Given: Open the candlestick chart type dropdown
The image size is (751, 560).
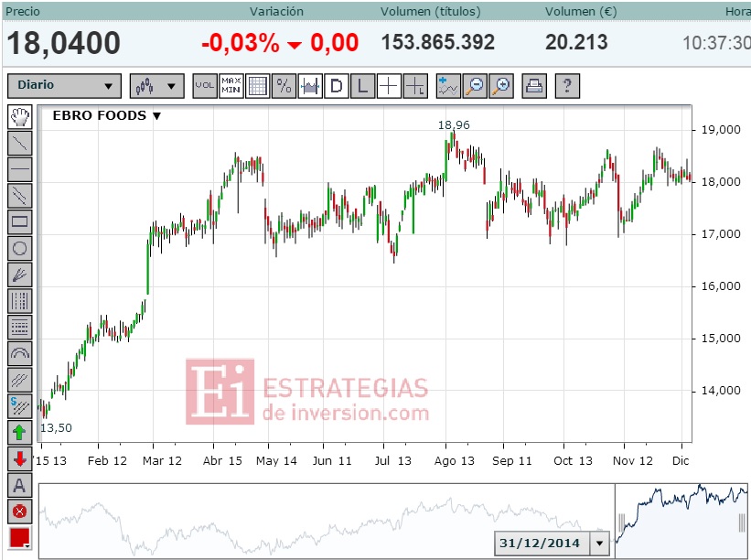Looking at the screenshot, I should (157, 86).
